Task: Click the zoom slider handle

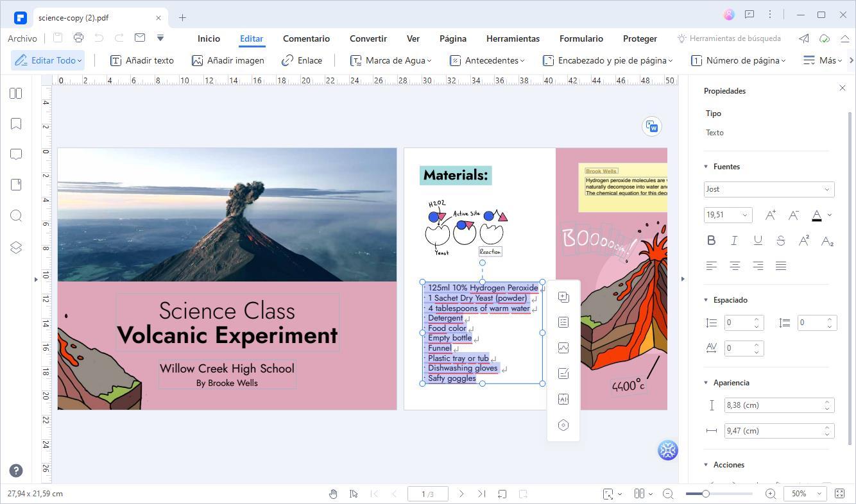Action: 705,494
